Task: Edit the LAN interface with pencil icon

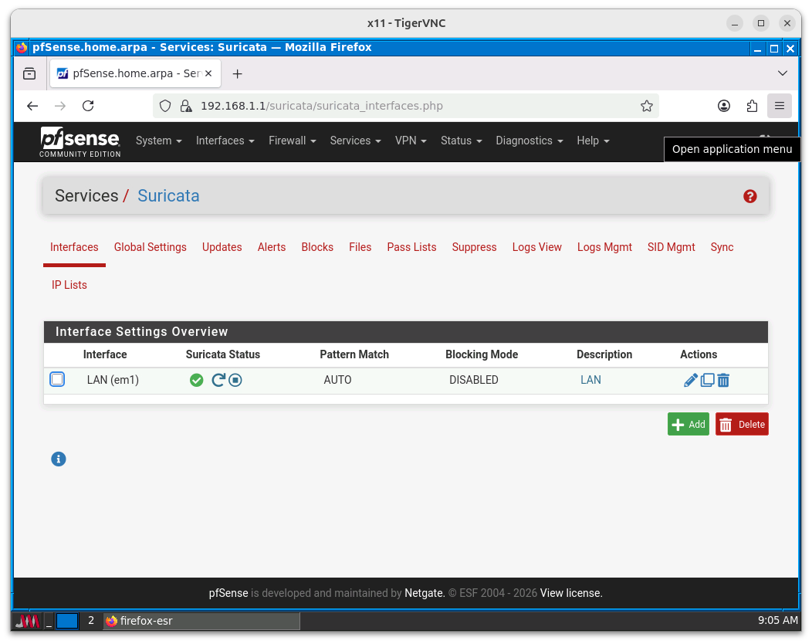Action: (690, 380)
